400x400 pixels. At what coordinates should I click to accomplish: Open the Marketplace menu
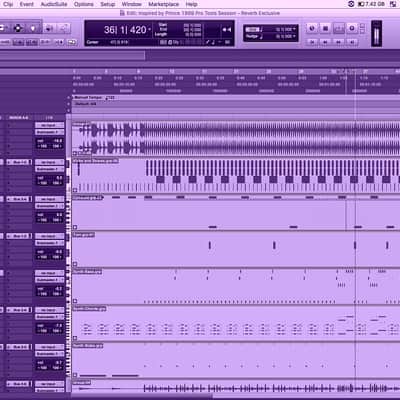163,4
